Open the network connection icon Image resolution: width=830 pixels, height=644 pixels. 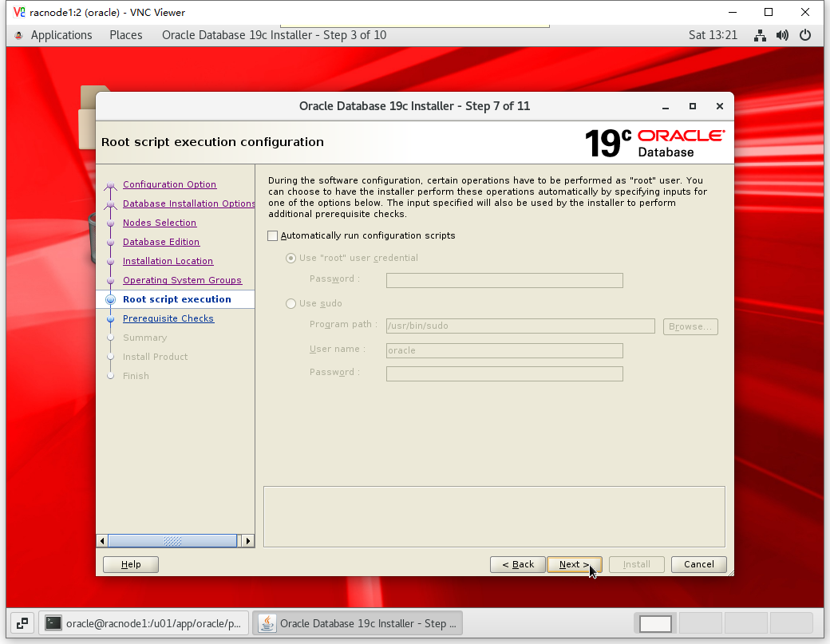click(760, 35)
